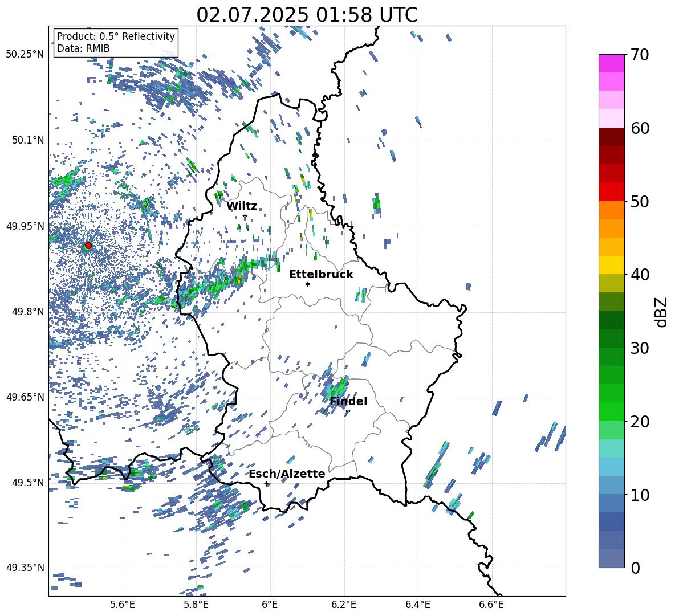The width and height of the screenshot is (675, 616).
Task: Click the 6.2°E longitude label
Action: tap(344, 605)
